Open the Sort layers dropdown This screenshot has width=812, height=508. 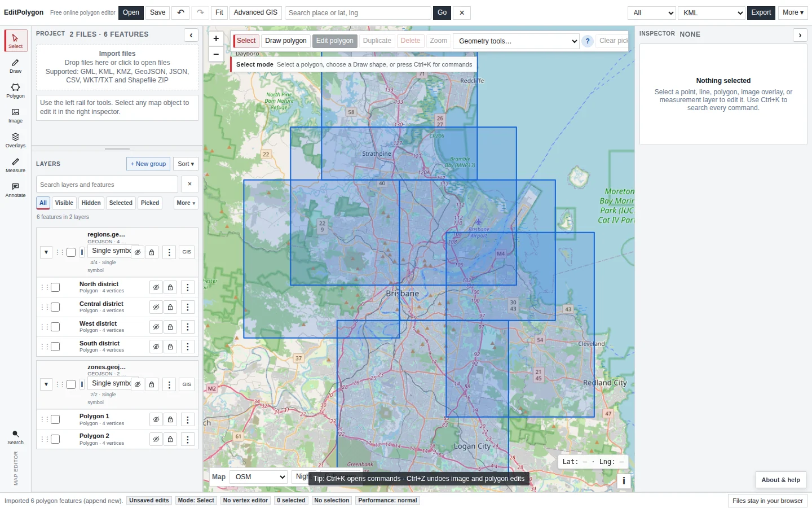click(x=186, y=164)
